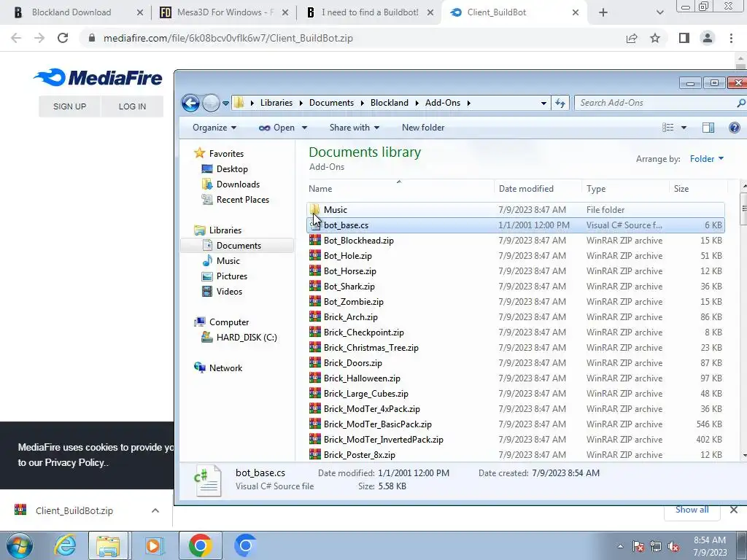
Task: Switch to I need to find a Buildbot tab
Action: pyautogui.click(x=370, y=12)
